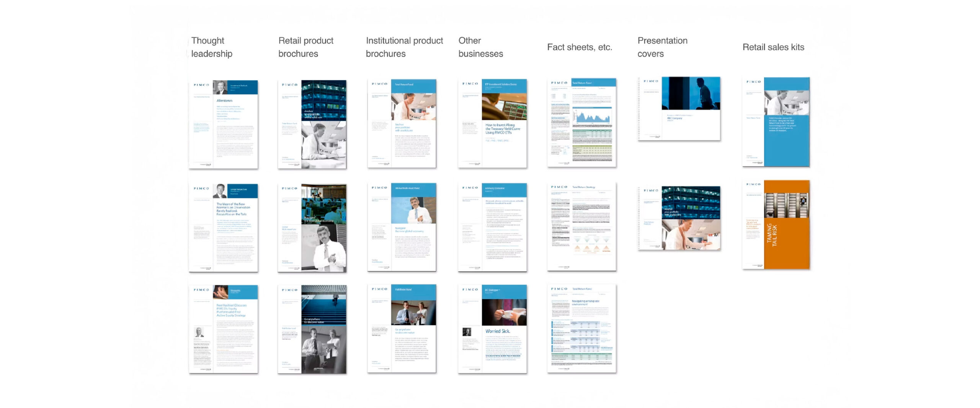Image resolution: width=980 pixels, height=408 pixels.
Task: Click the 'Other businesses' column heading
Action: (x=480, y=47)
